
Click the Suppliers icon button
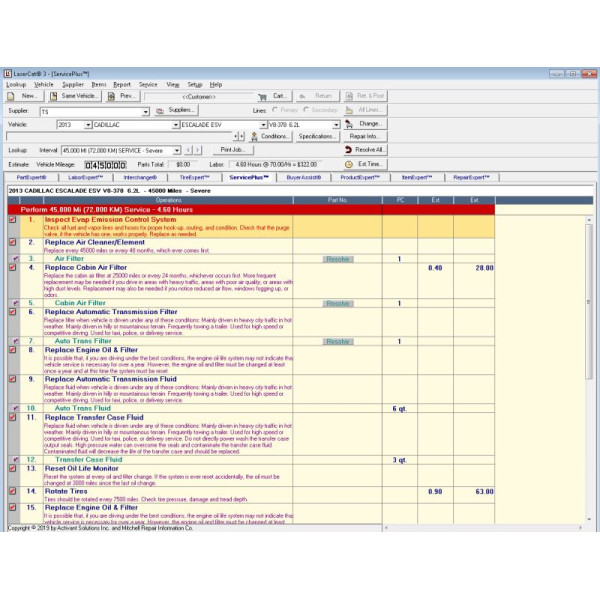click(x=160, y=111)
